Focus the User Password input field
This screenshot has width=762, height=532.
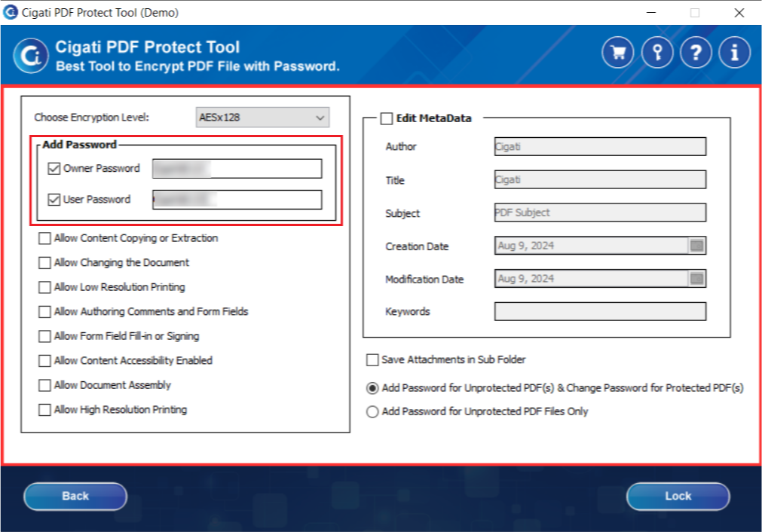click(237, 200)
